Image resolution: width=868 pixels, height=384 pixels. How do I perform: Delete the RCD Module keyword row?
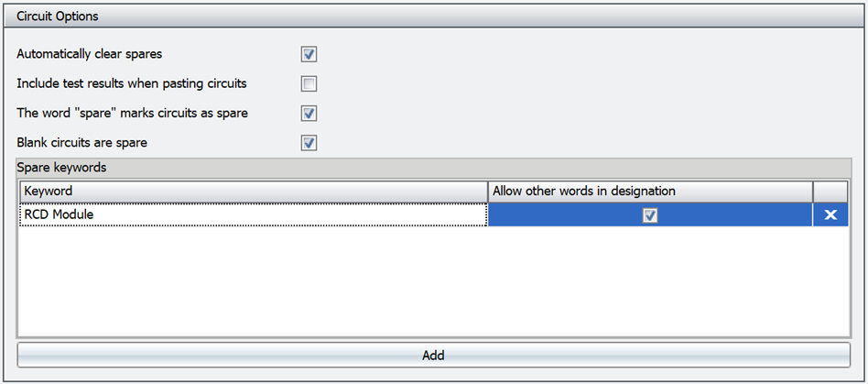point(830,214)
